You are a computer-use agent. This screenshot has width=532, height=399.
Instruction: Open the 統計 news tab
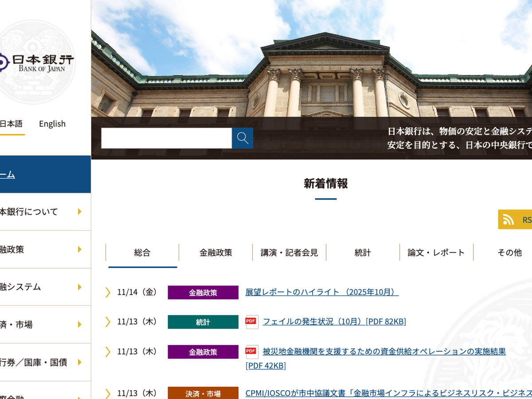(x=363, y=253)
